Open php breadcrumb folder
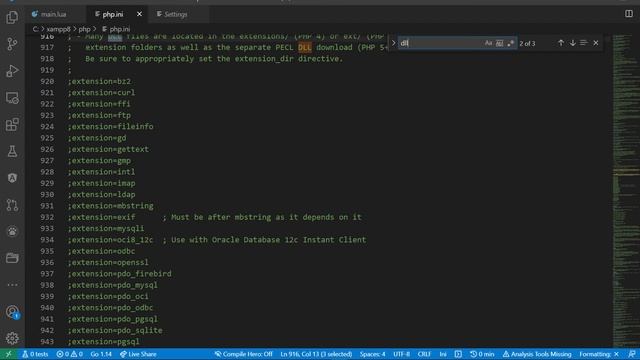Screen dimensions: 640x360 coord(84,29)
